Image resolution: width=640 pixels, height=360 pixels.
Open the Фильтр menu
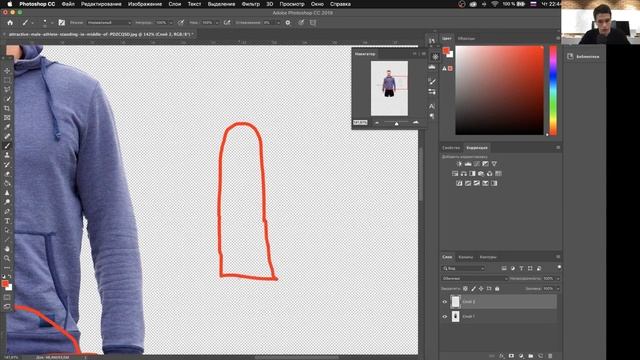pyautogui.click(x=251, y=4)
